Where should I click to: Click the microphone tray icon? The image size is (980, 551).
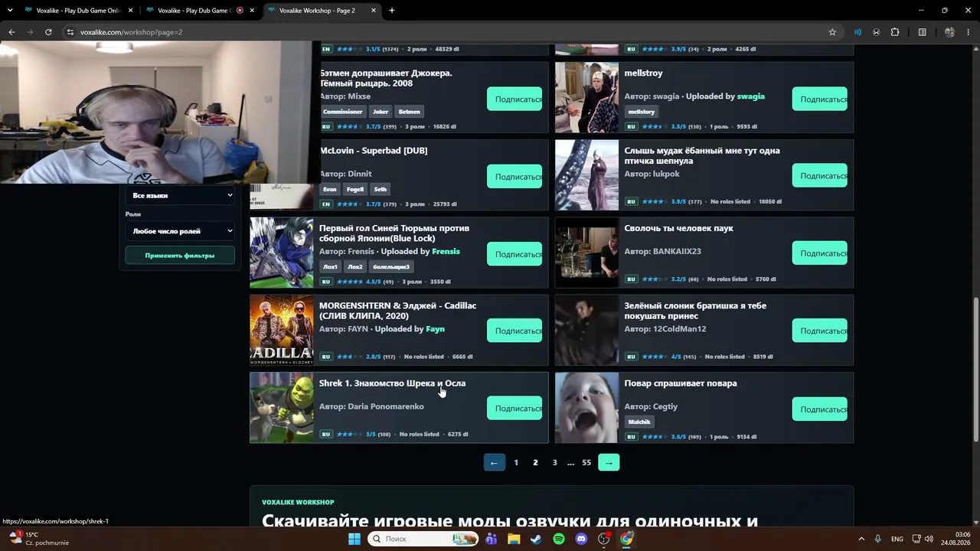point(877,539)
